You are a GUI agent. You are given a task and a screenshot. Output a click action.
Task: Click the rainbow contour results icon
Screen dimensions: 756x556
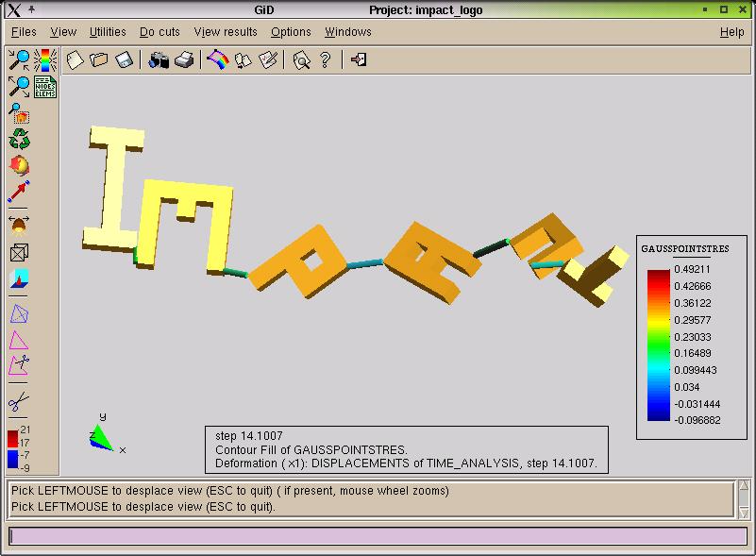click(218, 60)
